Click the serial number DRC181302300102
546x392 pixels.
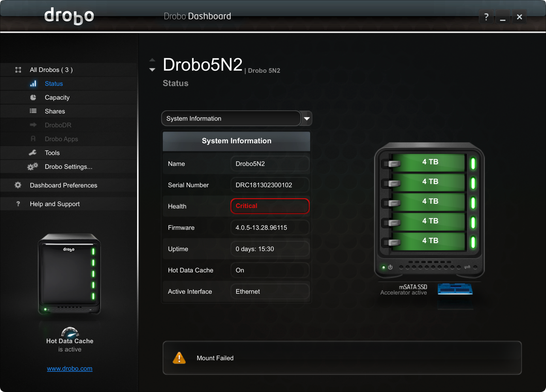(x=270, y=185)
